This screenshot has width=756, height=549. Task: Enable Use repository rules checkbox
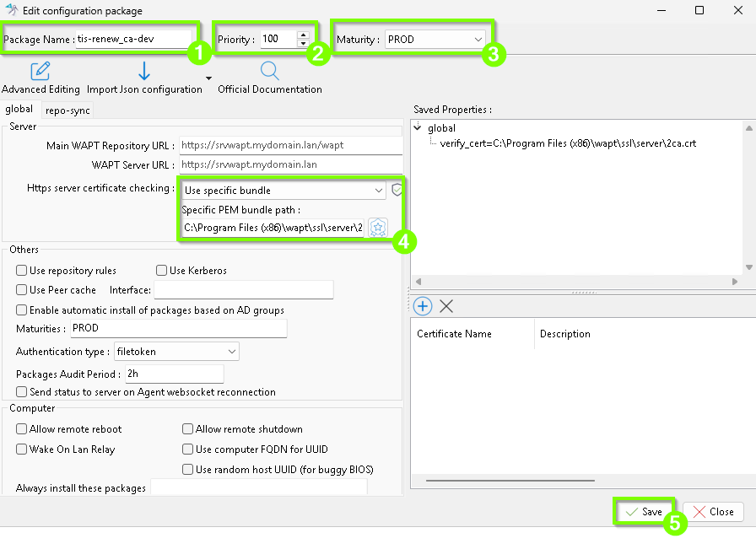pos(22,271)
